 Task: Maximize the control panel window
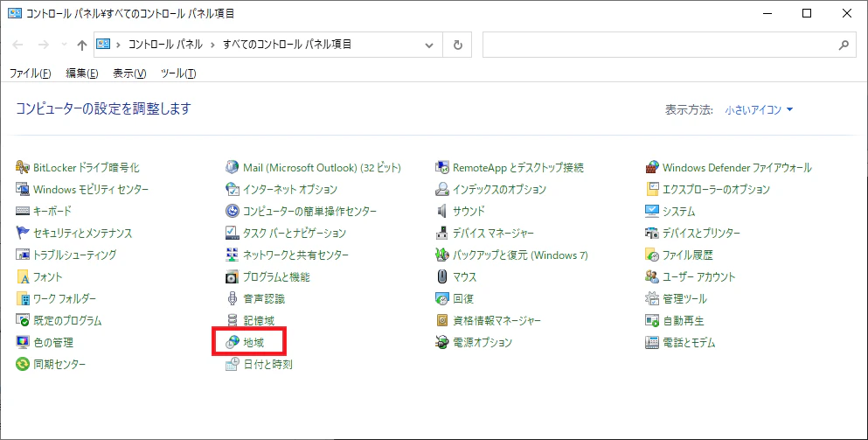807,13
